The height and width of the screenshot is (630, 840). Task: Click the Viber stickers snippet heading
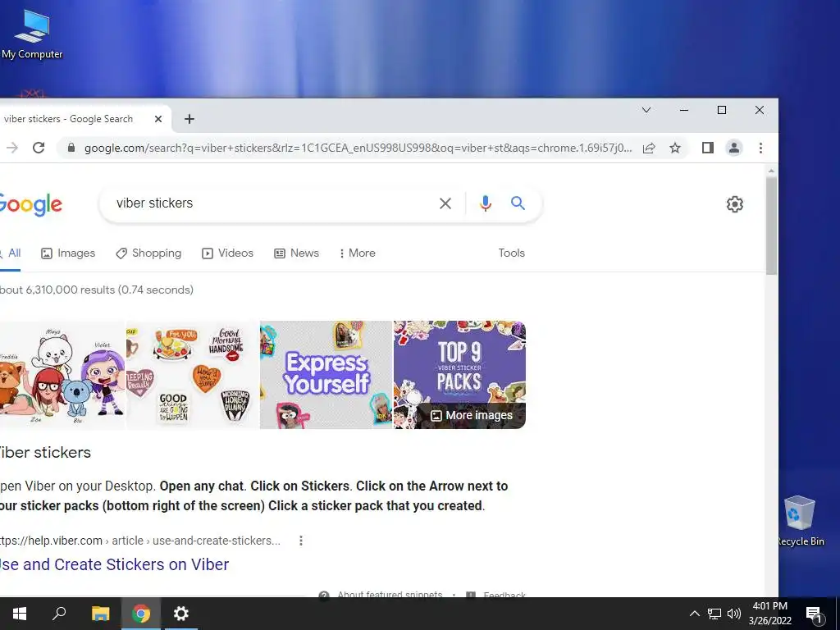pyautogui.click(x=45, y=453)
